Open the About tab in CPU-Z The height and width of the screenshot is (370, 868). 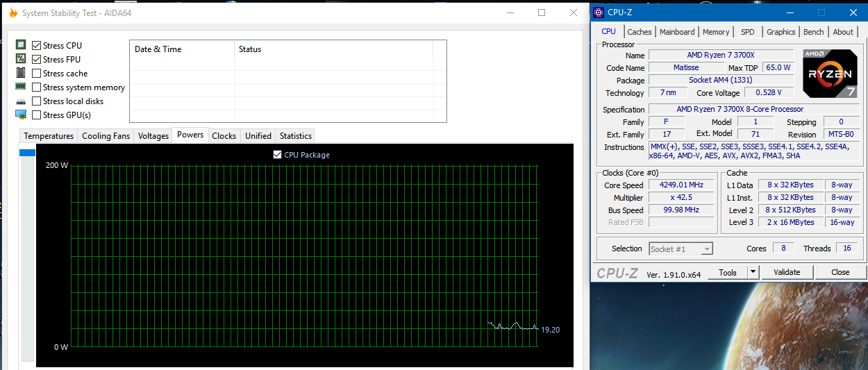pyautogui.click(x=843, y=32)
